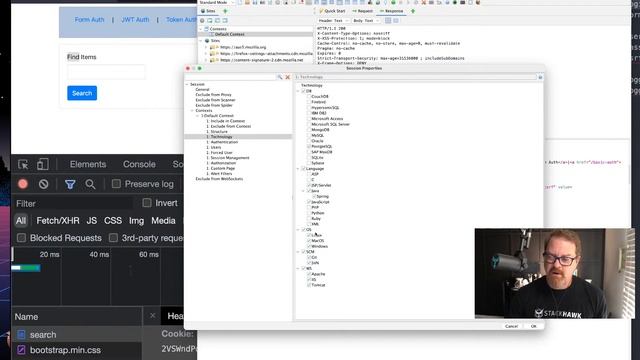Image resolution: width=640 pixels, height=360 pixels.
Task: Click the second icon in ZAP Sites toolbar
Action: coord(210,20)
